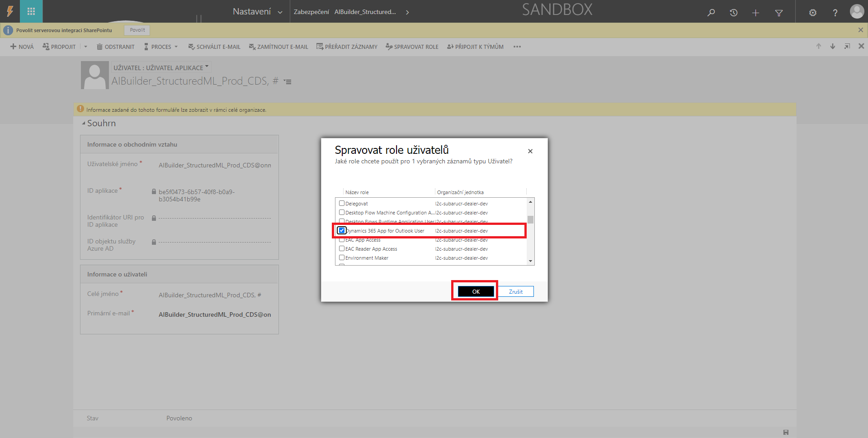Screen dimensions: 868x438
Task: Open the app launcher waffle icon
Action: tap(31, 12)
